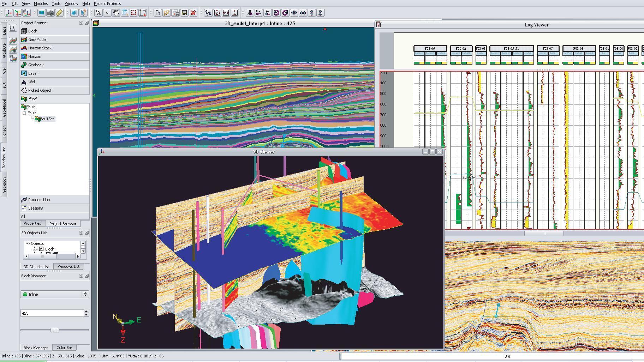Click the rotate clockwise icon
The image size is (644, 362).
285,13
